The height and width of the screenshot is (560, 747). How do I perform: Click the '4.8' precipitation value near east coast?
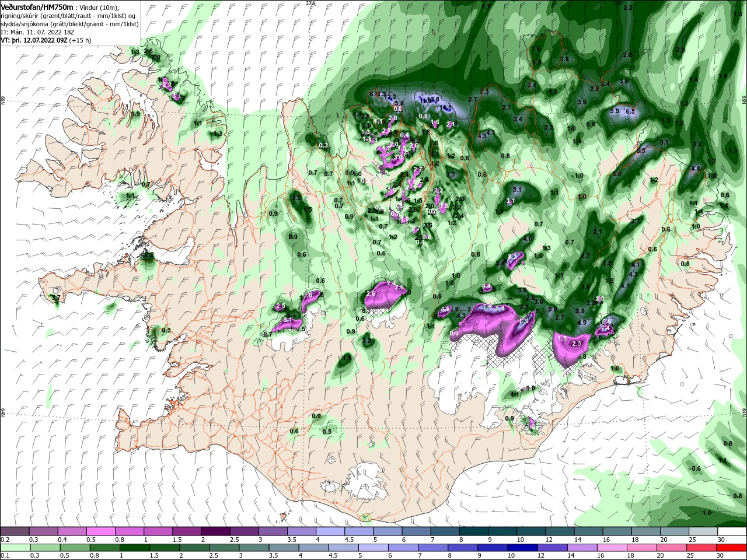[x=696, y=169]
